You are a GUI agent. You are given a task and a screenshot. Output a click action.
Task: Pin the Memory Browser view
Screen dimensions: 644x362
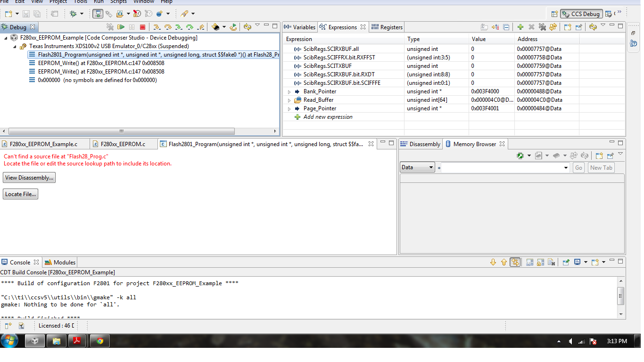[x=610, y=156]
